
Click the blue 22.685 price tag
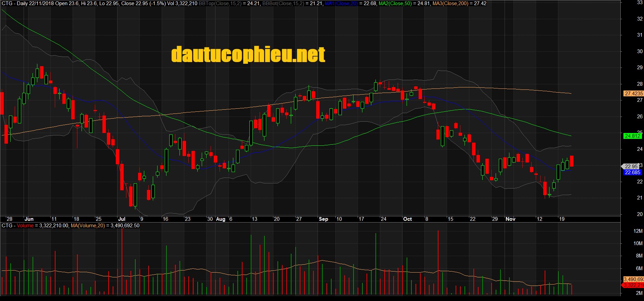(632, 172)
